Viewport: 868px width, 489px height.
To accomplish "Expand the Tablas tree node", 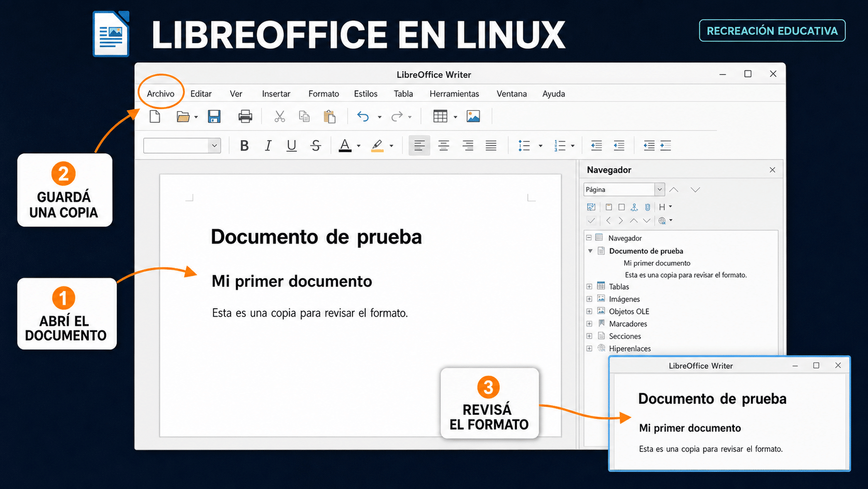I will [x=589, y=286].
